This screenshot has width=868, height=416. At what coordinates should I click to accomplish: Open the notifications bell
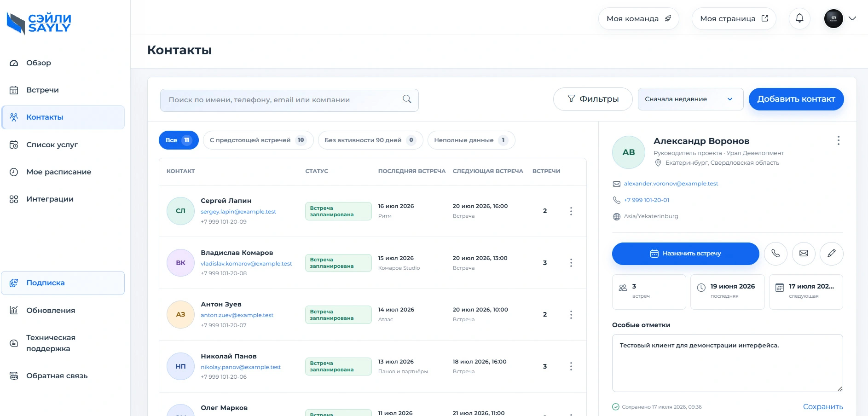click(799, 18)
